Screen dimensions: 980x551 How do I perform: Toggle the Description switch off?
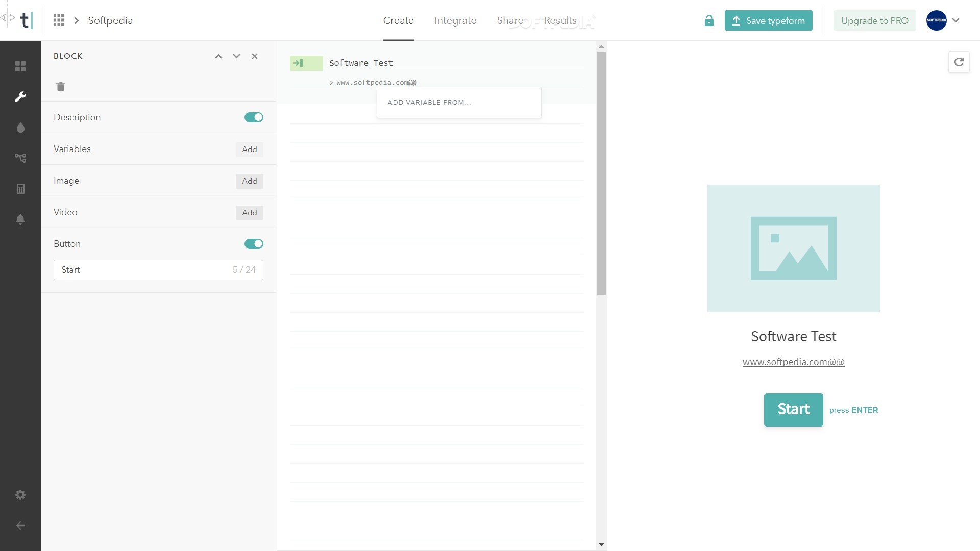pos(254,117)
